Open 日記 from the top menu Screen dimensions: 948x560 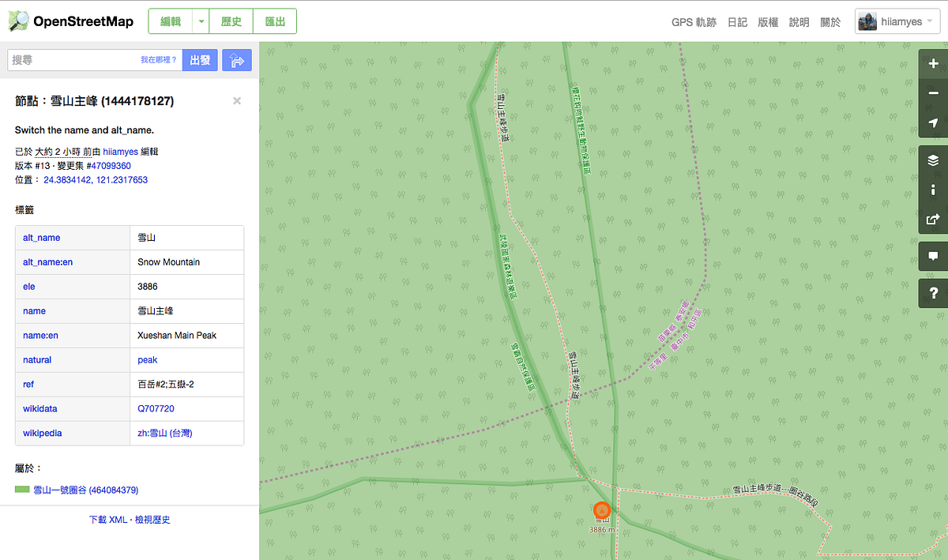(x=737, y=22)
